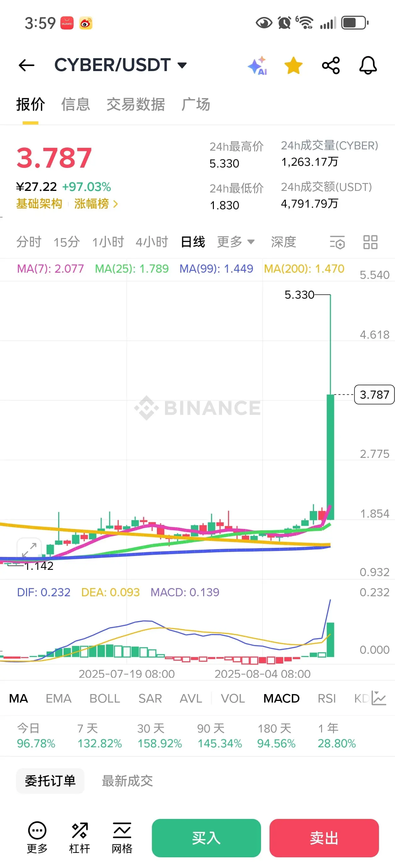The height and width of the screenshot is (868, 395).
Task: Select the 分时 chart interval
Action: click(29, 242)
